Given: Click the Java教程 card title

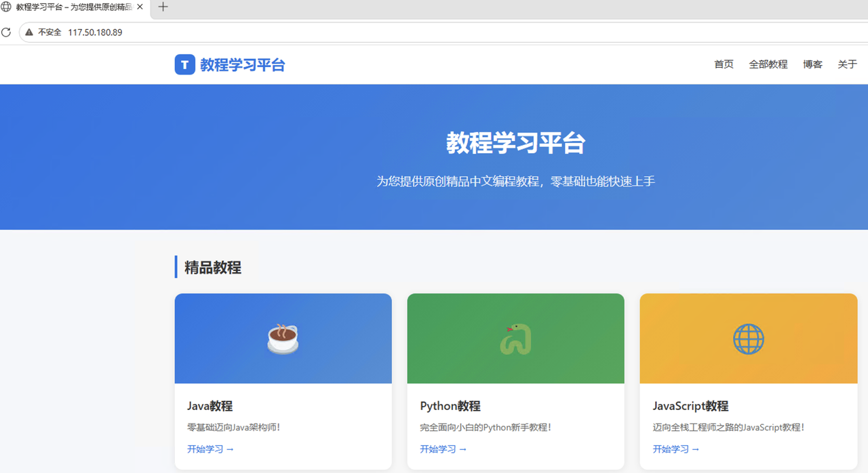Looking at the screenshot, I should click(x=210, y=407).
